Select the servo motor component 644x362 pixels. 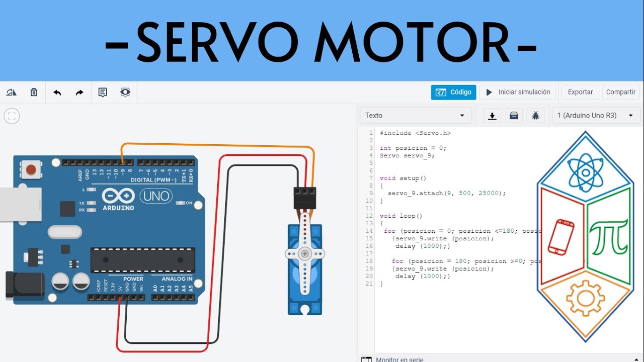click(x=304, y=270)
